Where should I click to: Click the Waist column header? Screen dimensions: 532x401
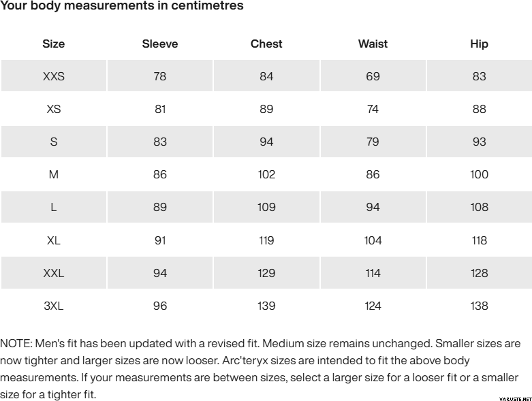[373, 44]
